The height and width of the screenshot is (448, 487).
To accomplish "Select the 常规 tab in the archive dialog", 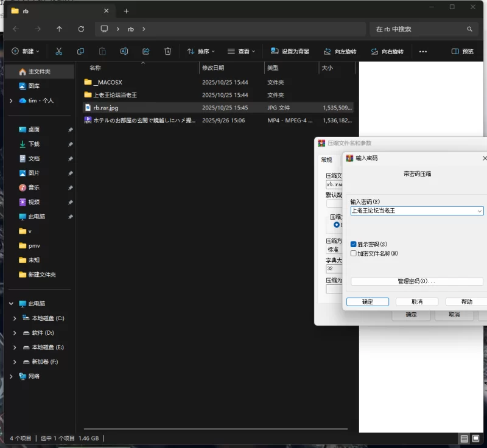I will pyautogui.click(x=327, y=160).
